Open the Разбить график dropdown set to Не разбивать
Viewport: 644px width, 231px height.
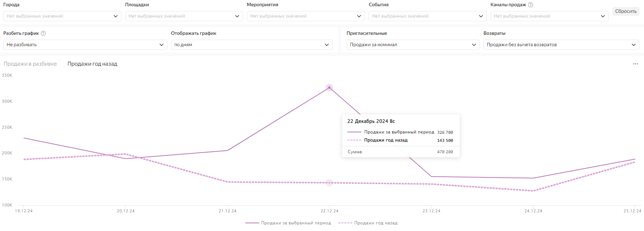pyautogui.click(x=85, y=45)
